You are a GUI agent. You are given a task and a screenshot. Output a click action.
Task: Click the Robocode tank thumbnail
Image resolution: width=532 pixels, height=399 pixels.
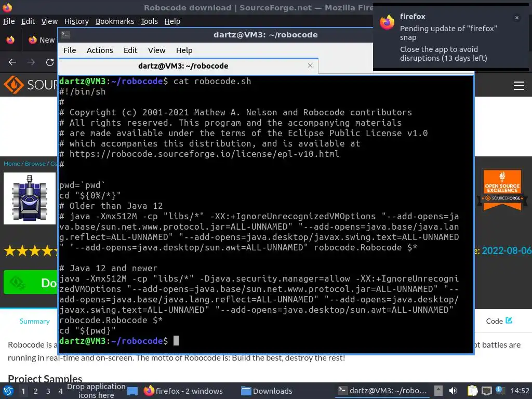coord(30,198)
